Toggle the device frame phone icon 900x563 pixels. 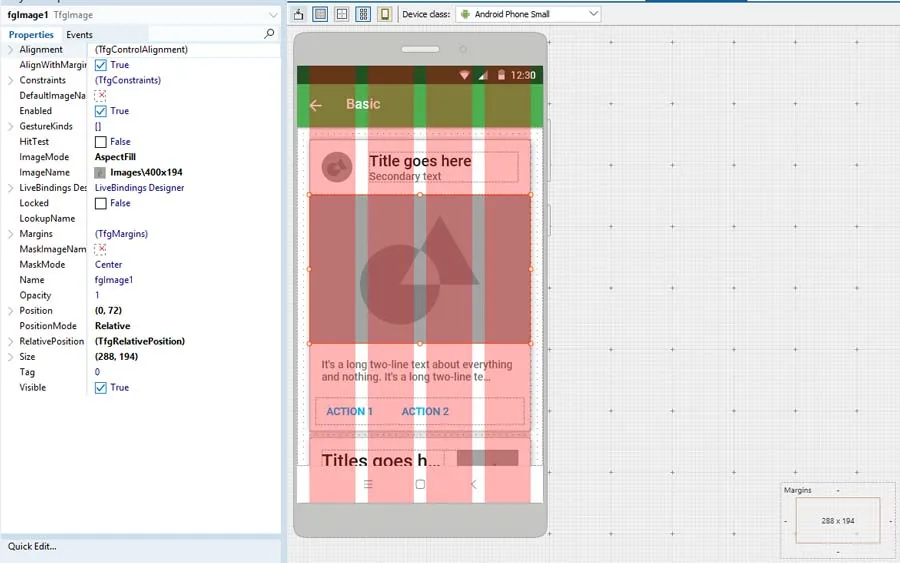tap(385, 14)
